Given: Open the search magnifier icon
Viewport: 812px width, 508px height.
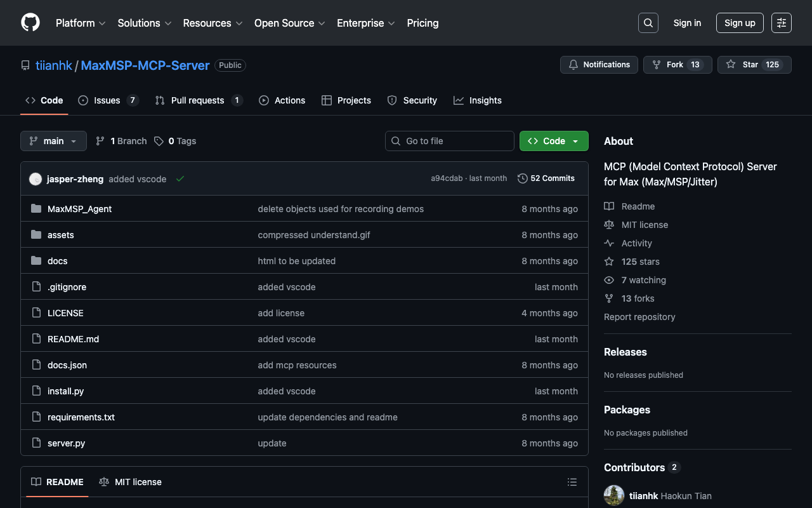Looking at the screenshot, I should (x=648, y=23).
